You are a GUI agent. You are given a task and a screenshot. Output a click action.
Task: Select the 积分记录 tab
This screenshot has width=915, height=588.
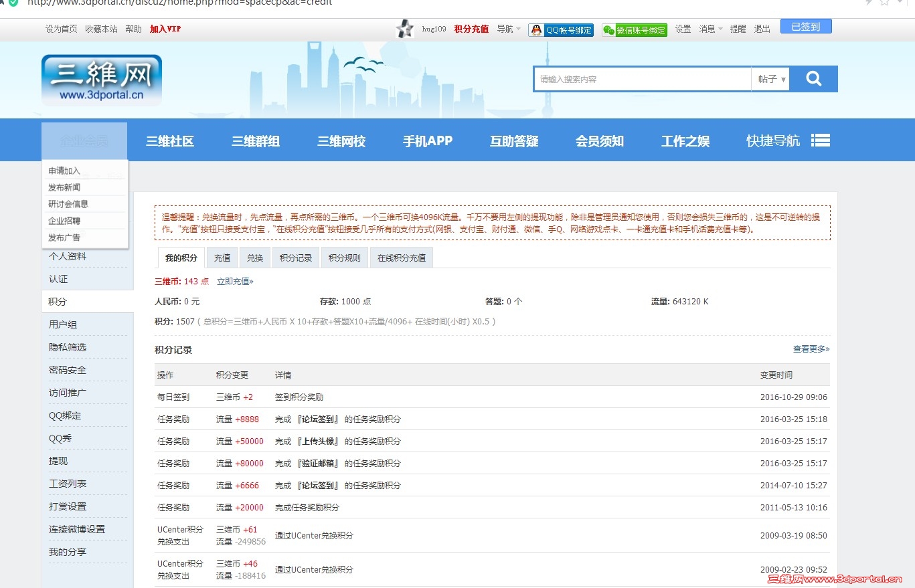pyautogui.click(x=296, y=258)
